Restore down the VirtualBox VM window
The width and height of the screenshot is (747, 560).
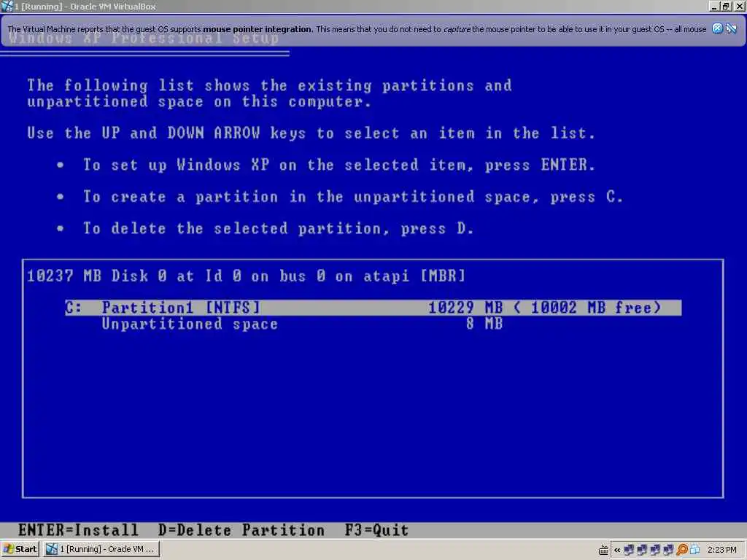point(726,6)
